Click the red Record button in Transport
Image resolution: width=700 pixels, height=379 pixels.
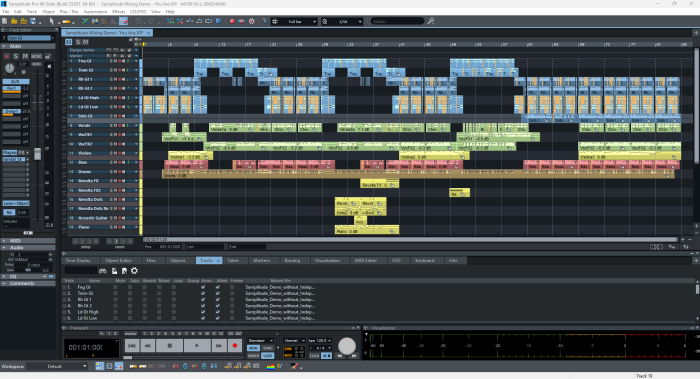click(235, 346)
